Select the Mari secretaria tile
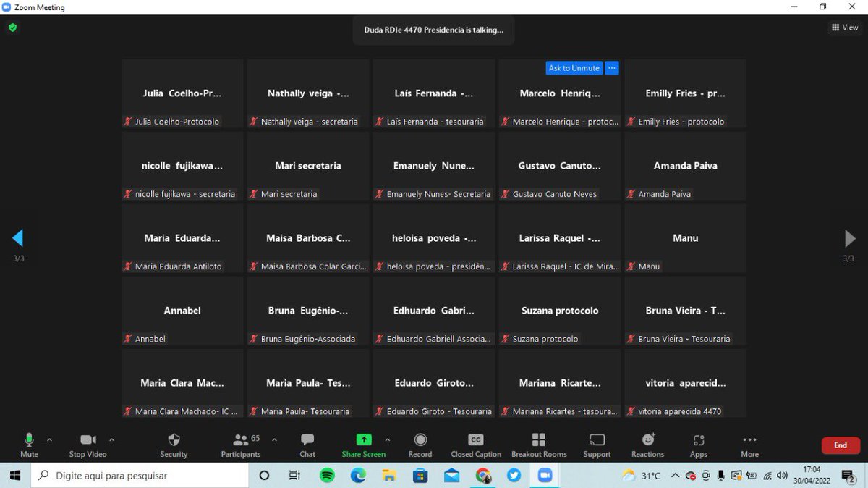This screenshot has width=868, height=488. click(308, 166)
